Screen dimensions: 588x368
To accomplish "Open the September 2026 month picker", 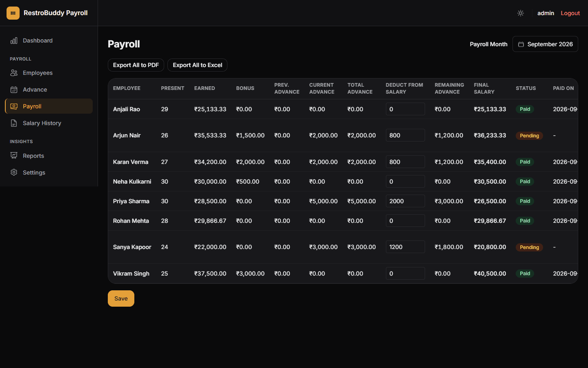I will tap(545, 44).
